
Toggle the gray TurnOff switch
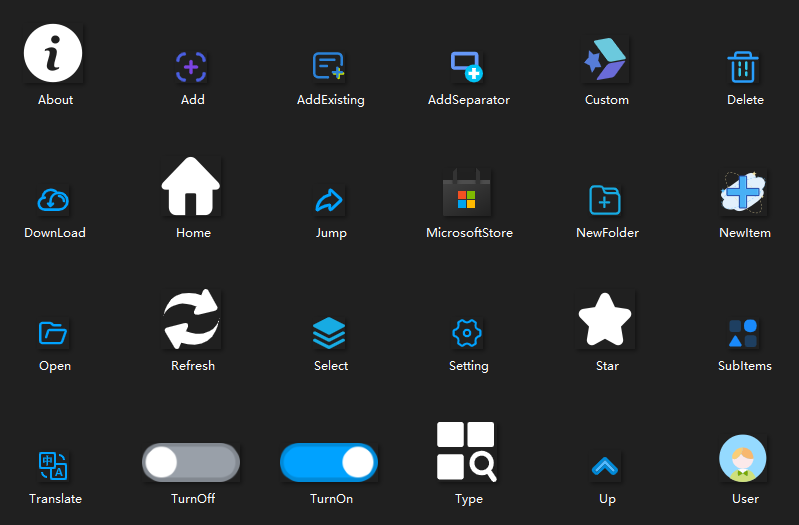191,462
